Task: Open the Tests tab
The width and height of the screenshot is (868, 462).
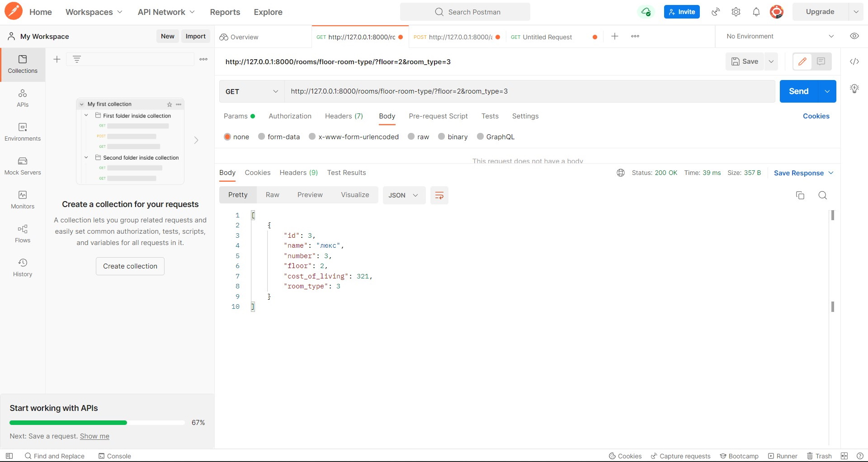Action: (490, 116)
